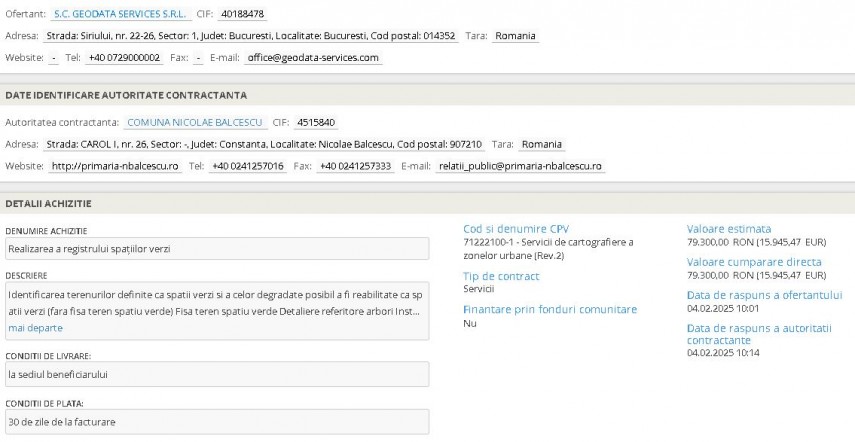Image resolution: width=855 pixels, height=442 pixels.
Task: Click the 'Detalii achizitie' section header
Action: [49, 203]
